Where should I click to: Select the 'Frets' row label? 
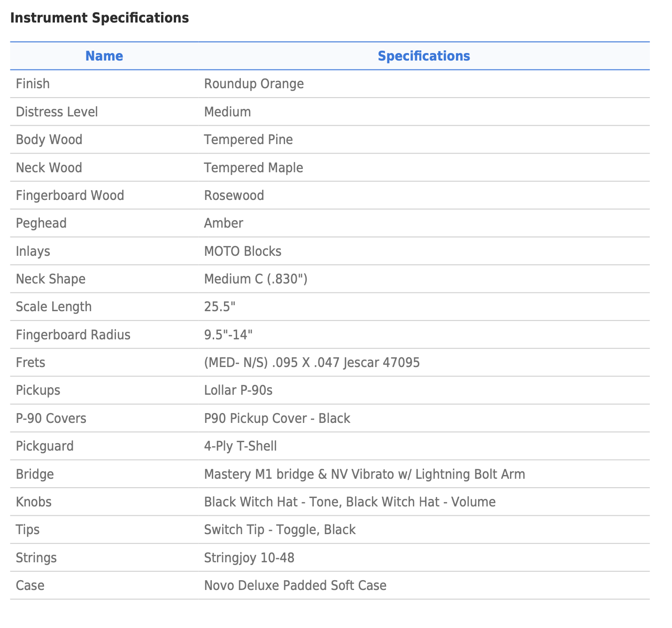pyautogui.click(x=31, y=362)
